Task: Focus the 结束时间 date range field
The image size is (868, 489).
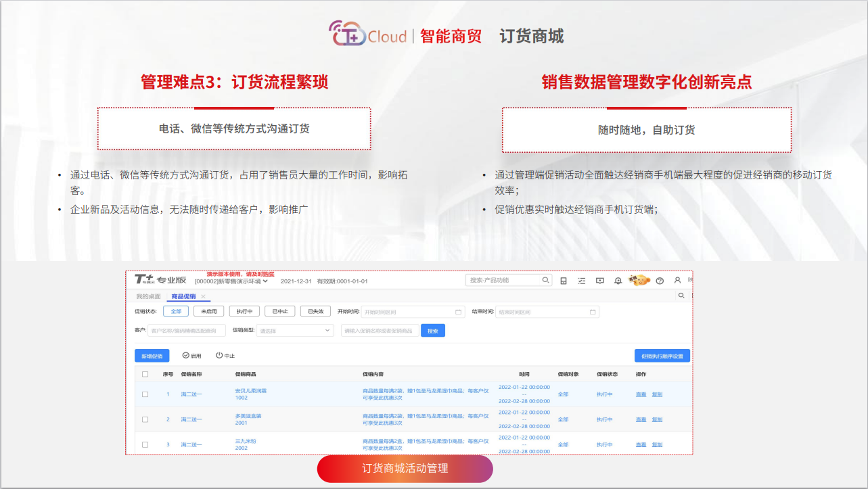Action: coord(547,312)
